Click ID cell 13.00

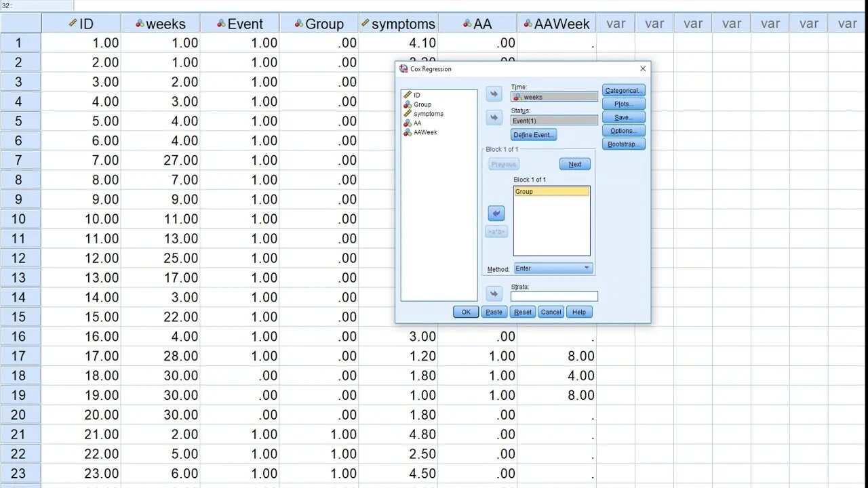pos(81,277)
